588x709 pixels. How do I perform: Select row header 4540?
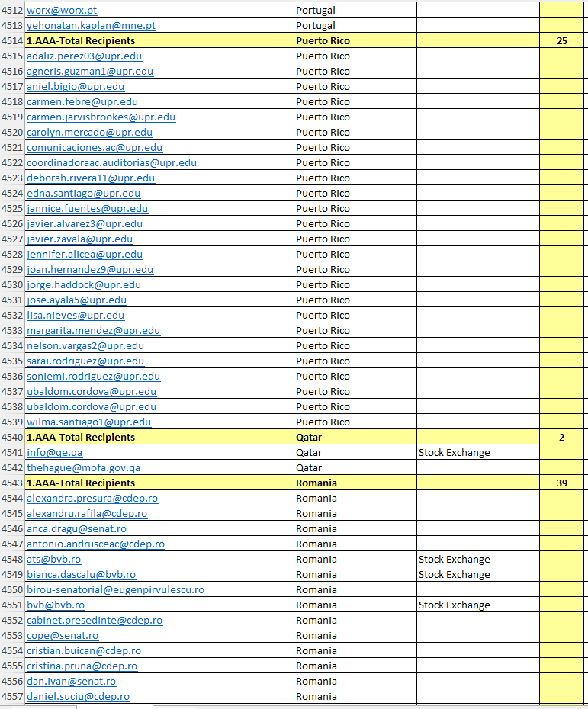pos(11,438)
